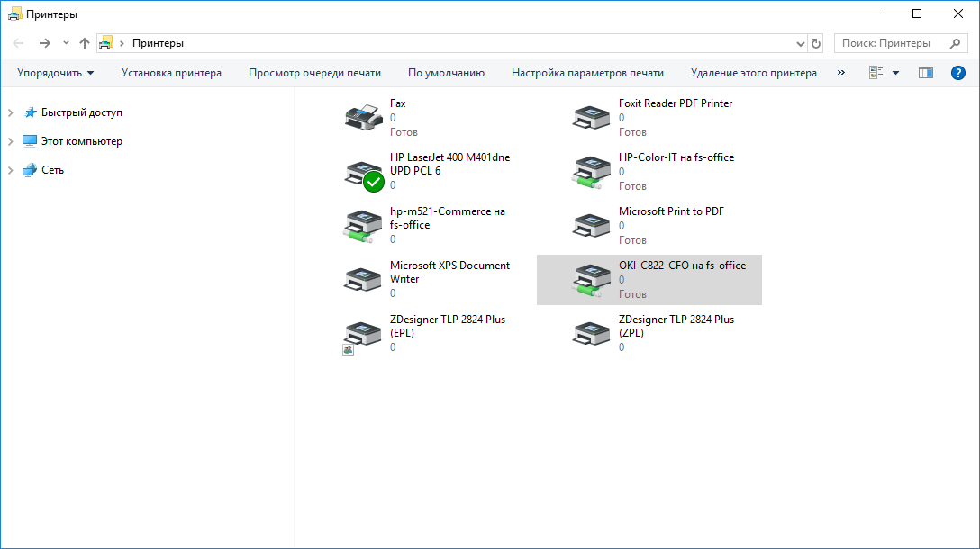Click the address bar path chevron

[122, 43]
